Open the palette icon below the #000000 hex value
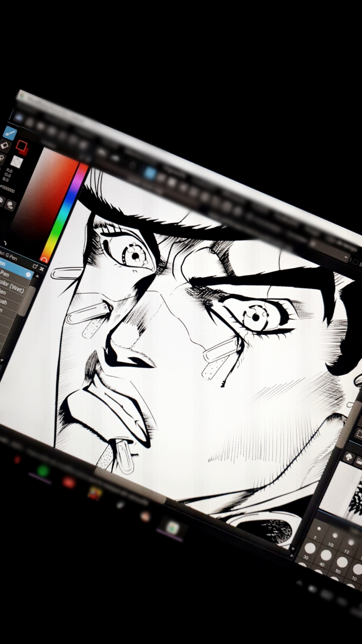362x644 pixels. [x=10, y=206]
